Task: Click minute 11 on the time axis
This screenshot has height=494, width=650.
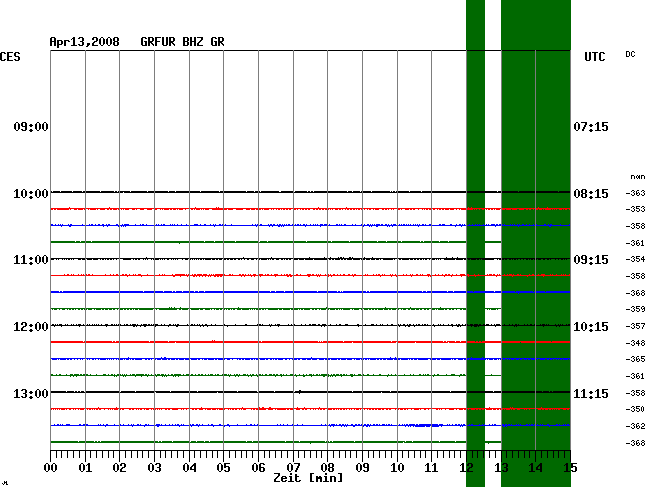Action: 432,468
